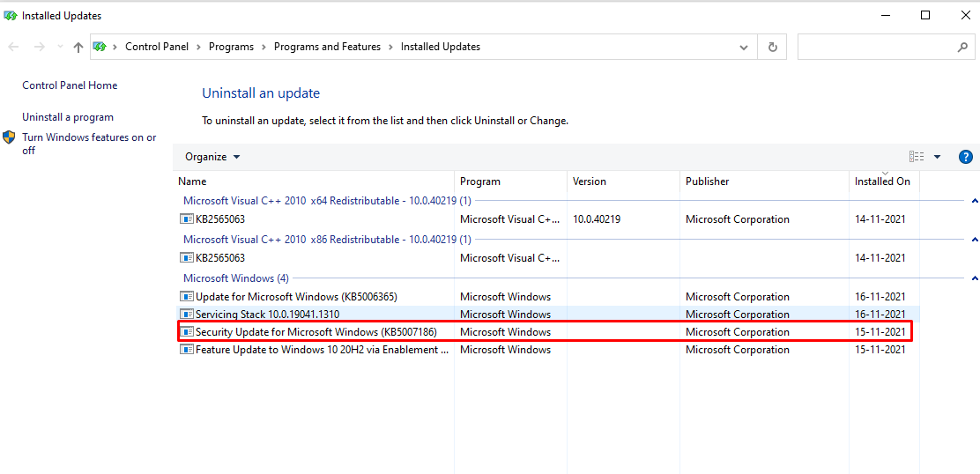Sort by the Version column header
The height and width of the screenshot is (474, 980).
(623, 181)
